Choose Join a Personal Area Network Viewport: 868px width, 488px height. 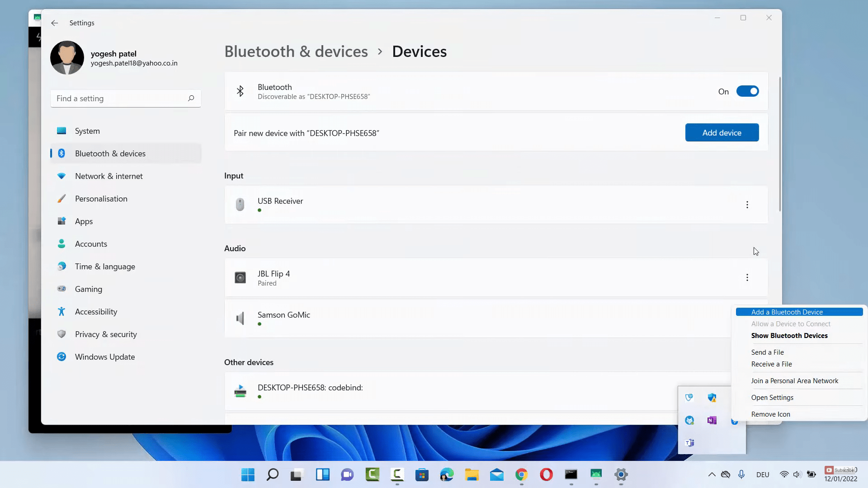point(794,380)
